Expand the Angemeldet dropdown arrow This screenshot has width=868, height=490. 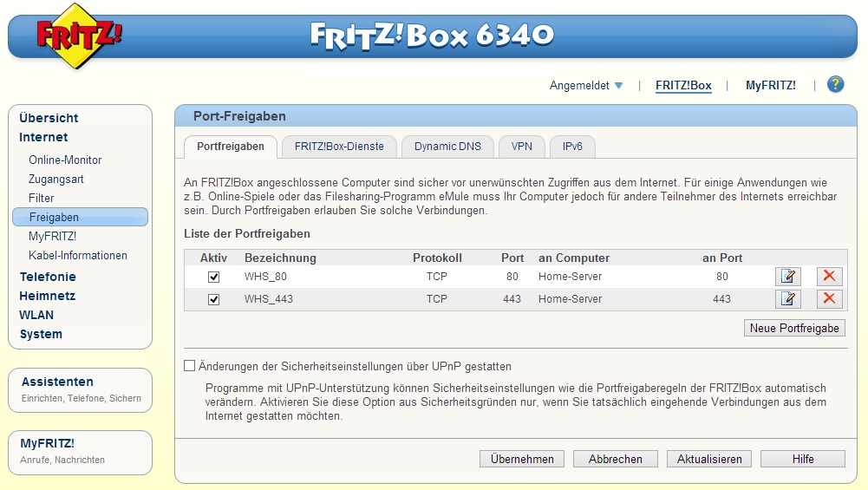(619, 86)
